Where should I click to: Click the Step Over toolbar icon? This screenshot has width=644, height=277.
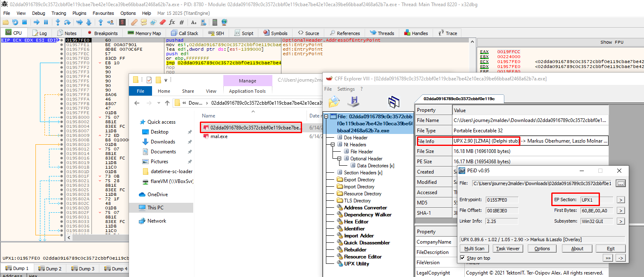click(x=67, y=22)
